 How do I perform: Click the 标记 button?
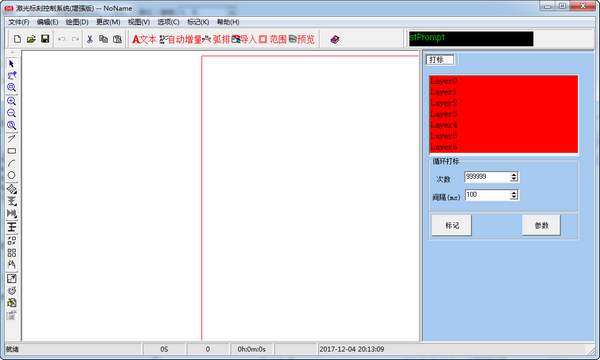[452, 225]
